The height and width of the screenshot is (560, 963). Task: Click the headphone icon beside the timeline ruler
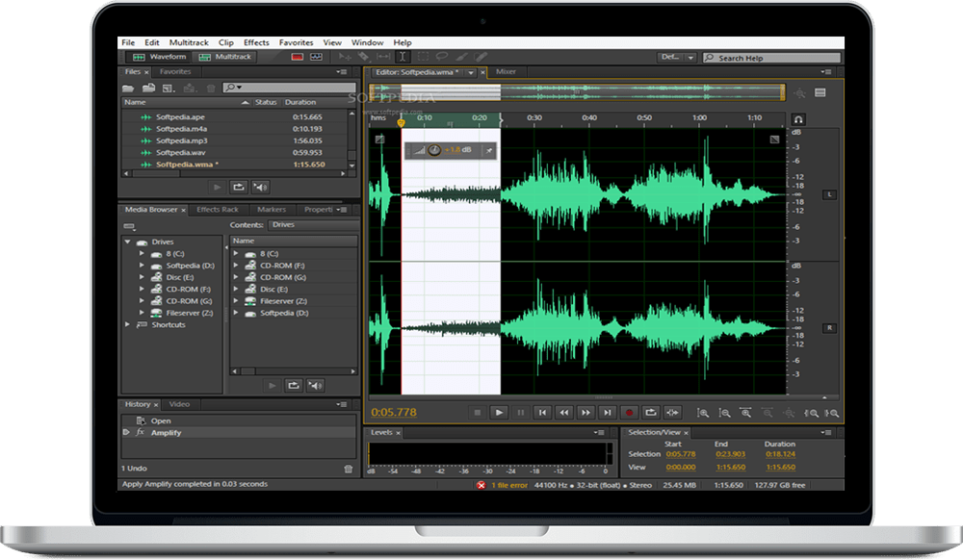click(798, 119)
